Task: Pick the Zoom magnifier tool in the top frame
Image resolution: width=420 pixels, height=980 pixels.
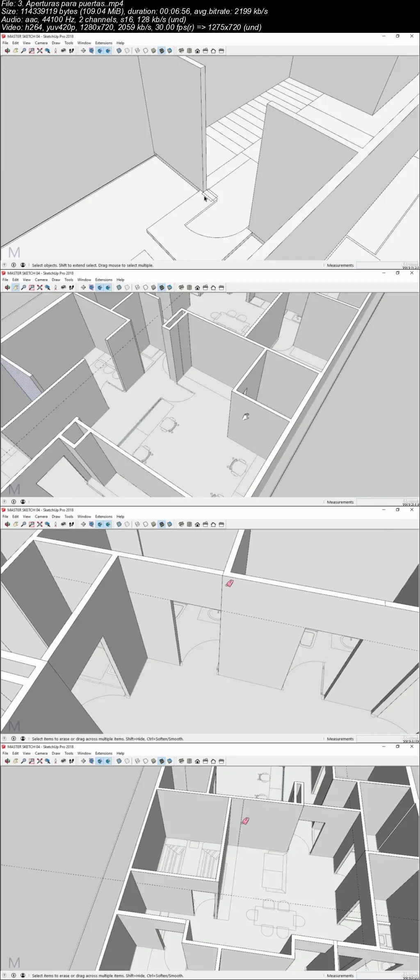Action: pos(23,51)
